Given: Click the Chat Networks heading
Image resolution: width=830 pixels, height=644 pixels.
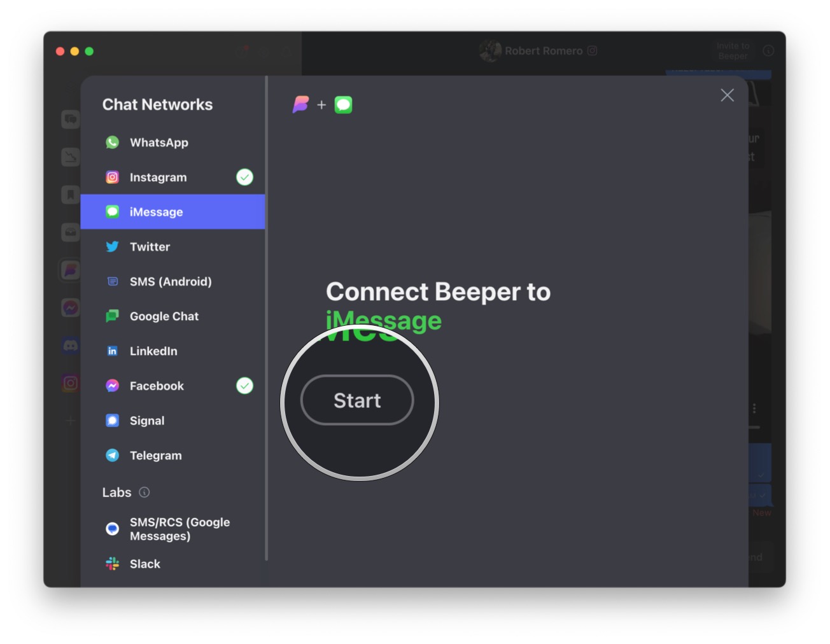Looking at the screenshot, I should (x=158, y=104).
